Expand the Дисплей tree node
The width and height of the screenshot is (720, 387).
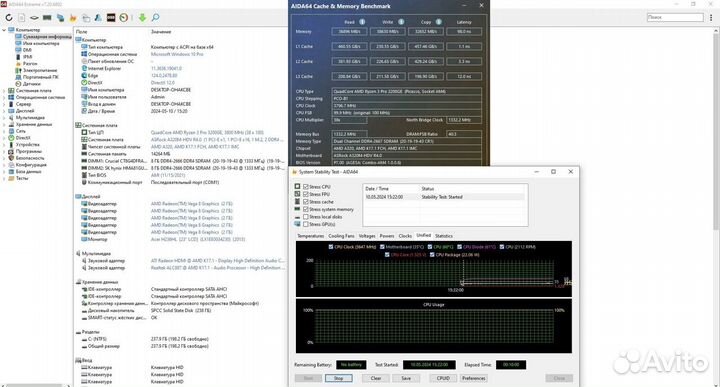4,111
